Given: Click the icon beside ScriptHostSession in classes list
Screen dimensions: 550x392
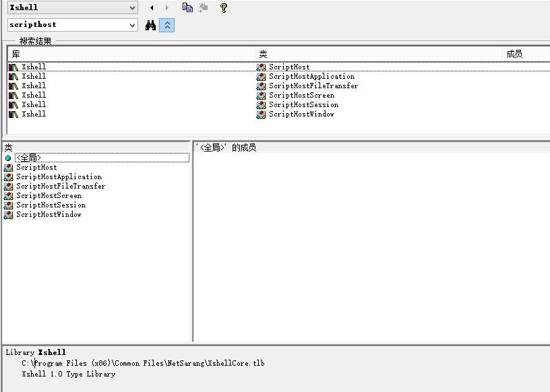Looking at the screenshot, I should point(8,205).
